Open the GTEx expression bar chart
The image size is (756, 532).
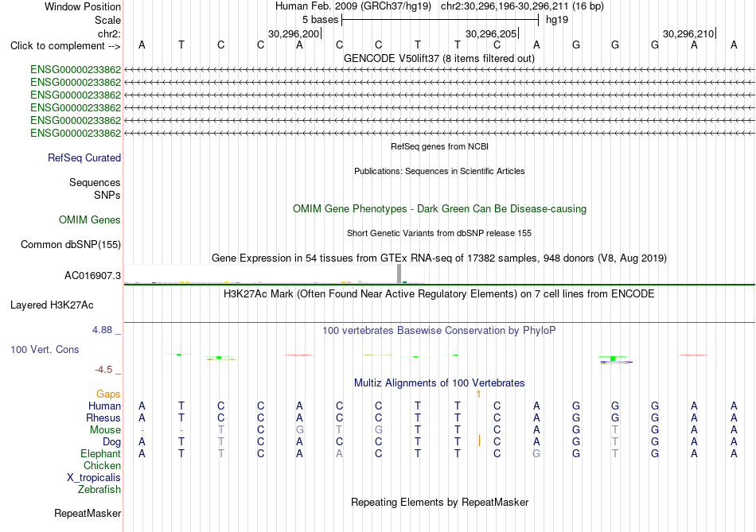pos(275,274)
